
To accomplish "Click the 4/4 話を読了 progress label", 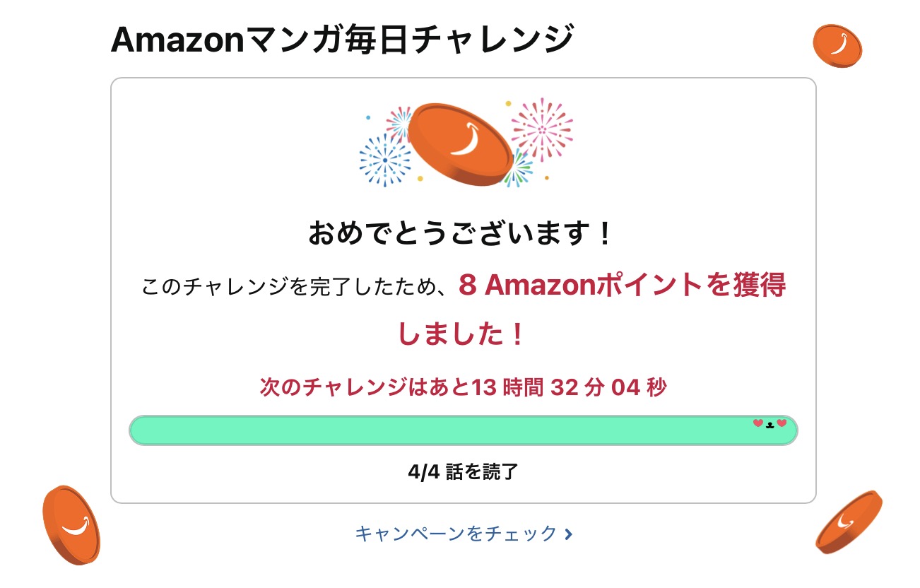I will (463, 472).
